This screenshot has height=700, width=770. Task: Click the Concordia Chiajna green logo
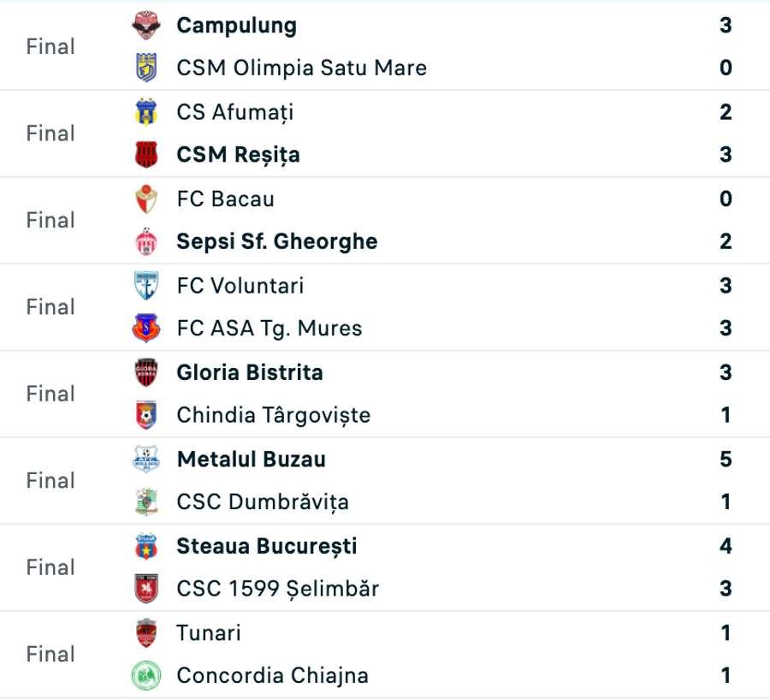coord(146,676)
